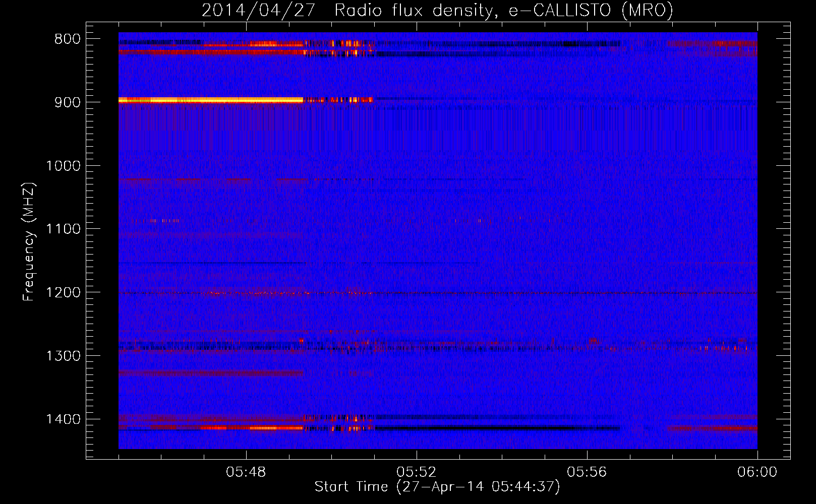The height and width of the screenshot is (504, 816).
Task: Click the 05:48 time tick label
Action: [x=246, y=472]
